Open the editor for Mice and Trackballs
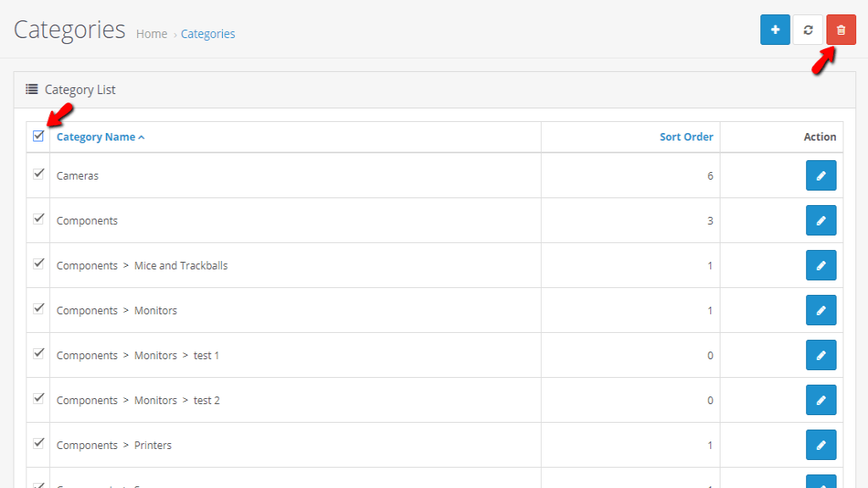 pos(820,265)
